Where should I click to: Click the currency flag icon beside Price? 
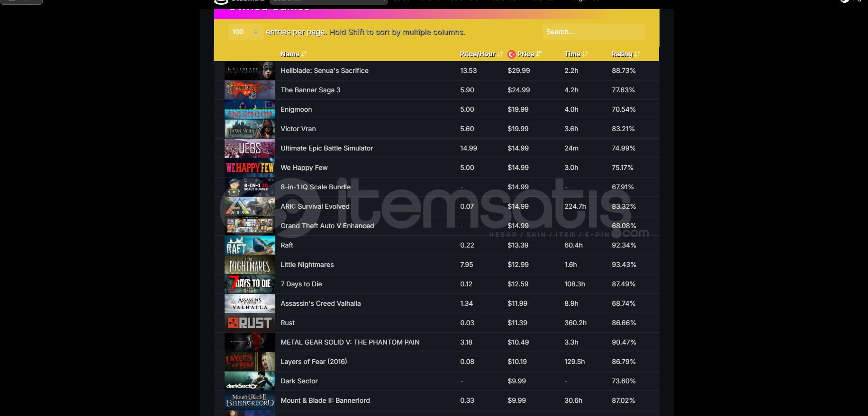[511, 54]
